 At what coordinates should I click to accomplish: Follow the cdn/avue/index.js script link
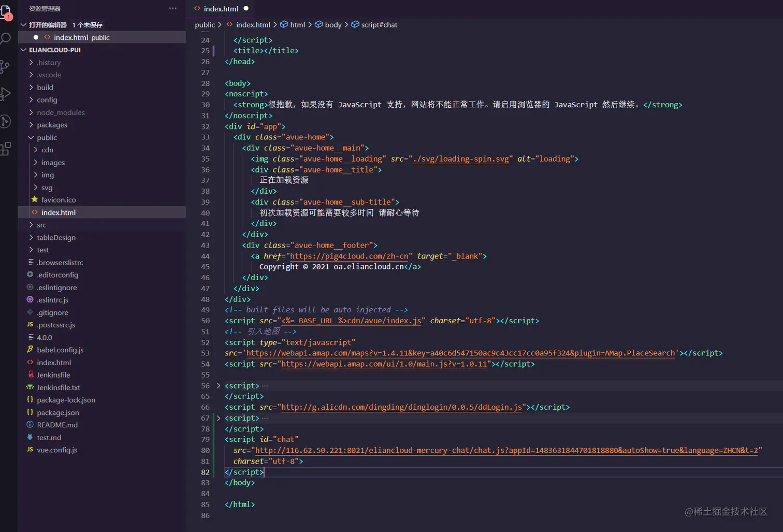pyautogui.click(x=351, y=321)
